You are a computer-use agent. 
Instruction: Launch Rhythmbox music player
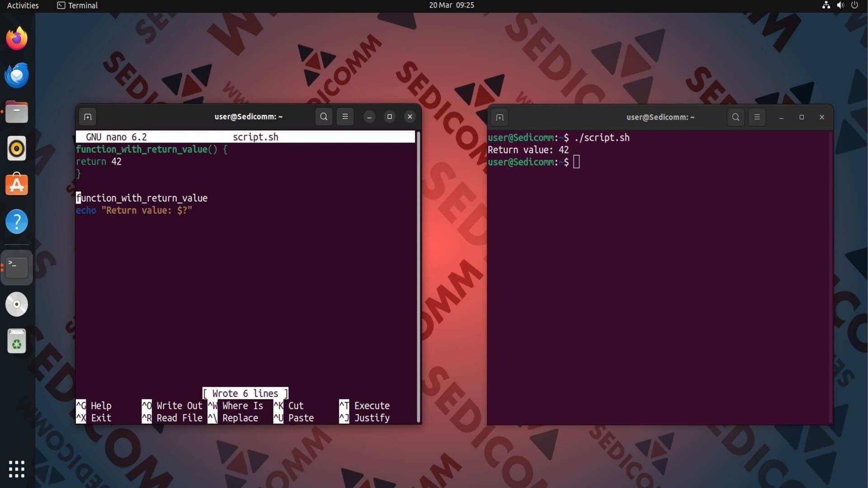17,149
